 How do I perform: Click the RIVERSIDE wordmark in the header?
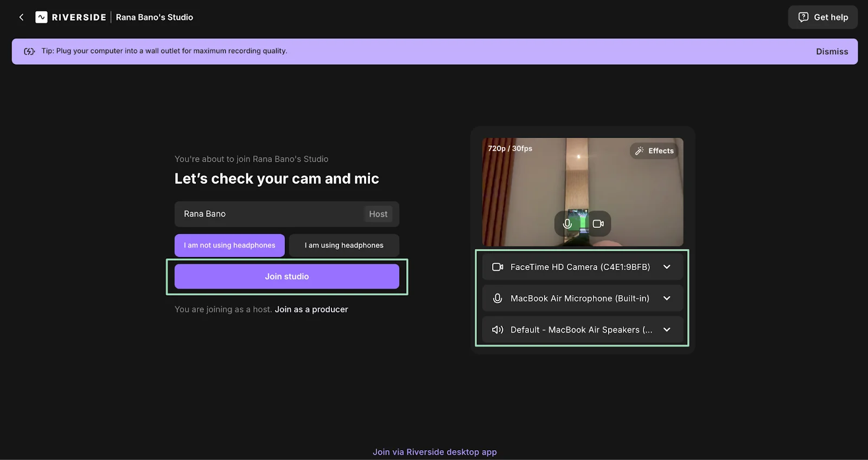coord(79,17)
